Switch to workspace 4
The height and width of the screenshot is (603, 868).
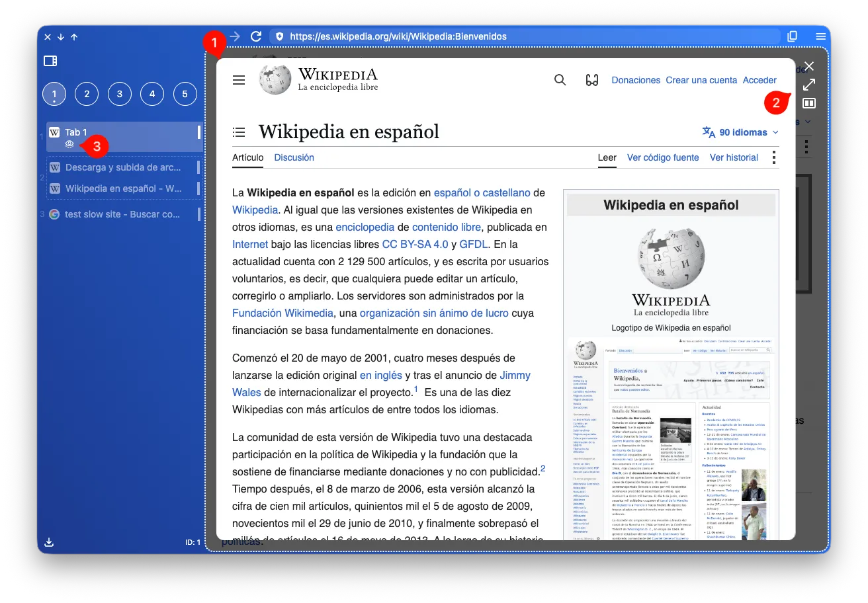[152, 94]
